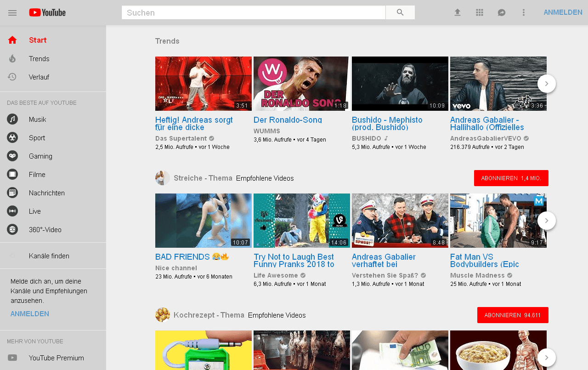This screenshot has height=370, width=588.
Task: Go to AndreasGabalierVEVO channel name
Action: (x=486, y=138)
